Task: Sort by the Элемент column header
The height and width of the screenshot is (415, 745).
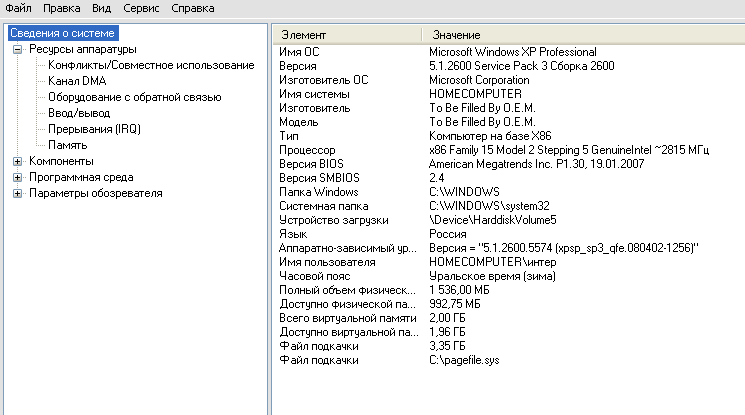Action: 346,35
